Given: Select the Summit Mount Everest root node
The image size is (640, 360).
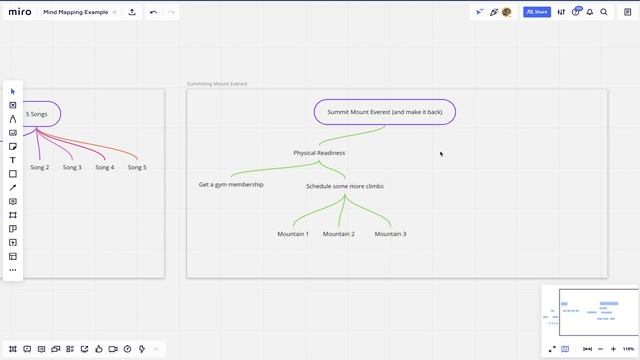Looking at the screenshot, I should (384, 112).
